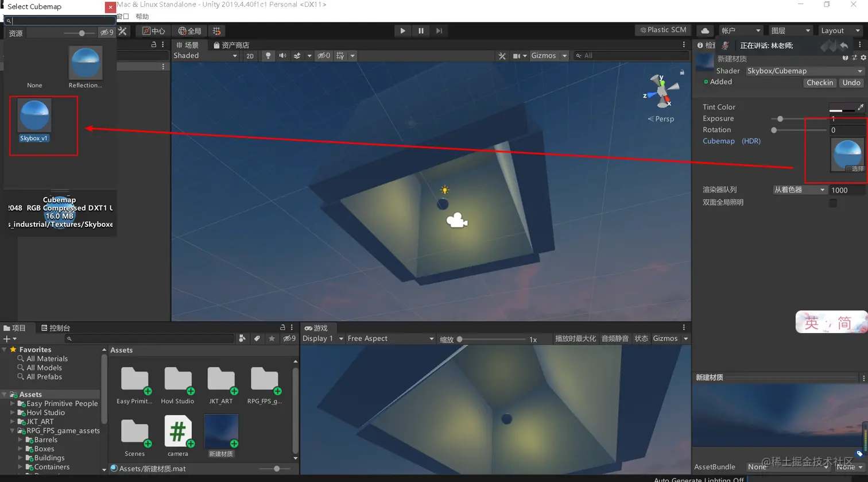The image size is (868, 482).
Task: Toggle the game view Stats button
Action: [641, 338]
